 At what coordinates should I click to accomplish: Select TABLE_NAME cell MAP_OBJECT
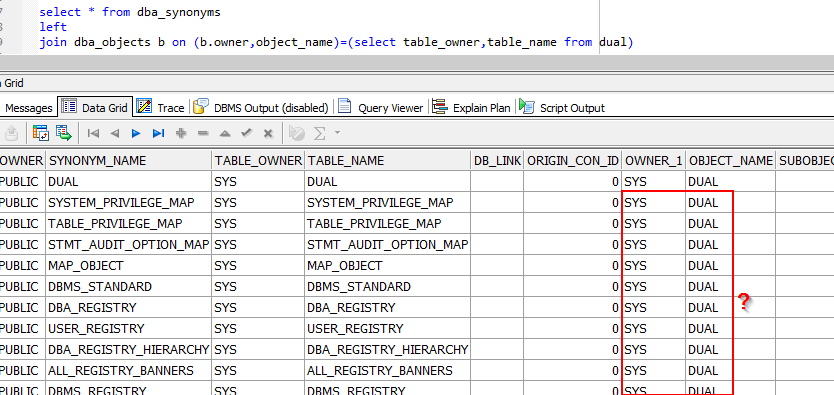(x=387, y=265)
